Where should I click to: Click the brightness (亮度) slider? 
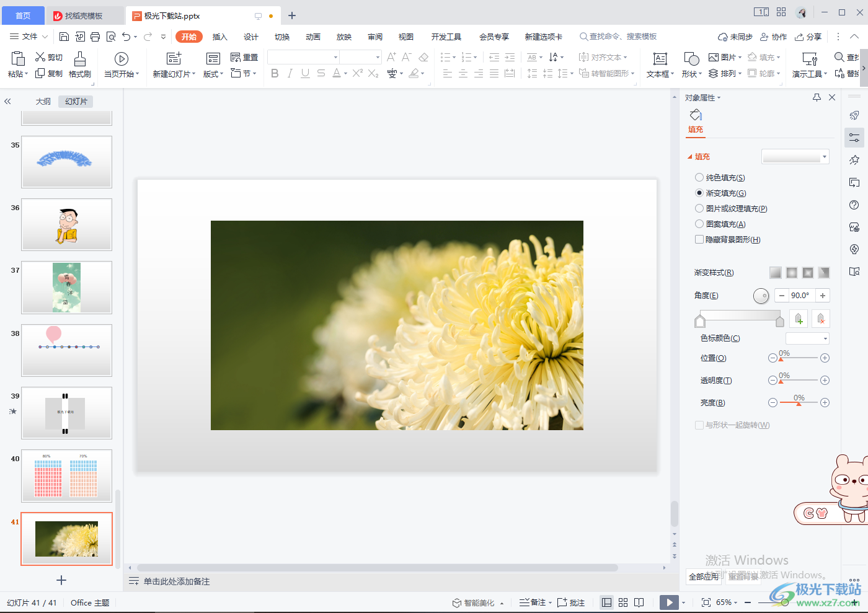pos(799,402)
